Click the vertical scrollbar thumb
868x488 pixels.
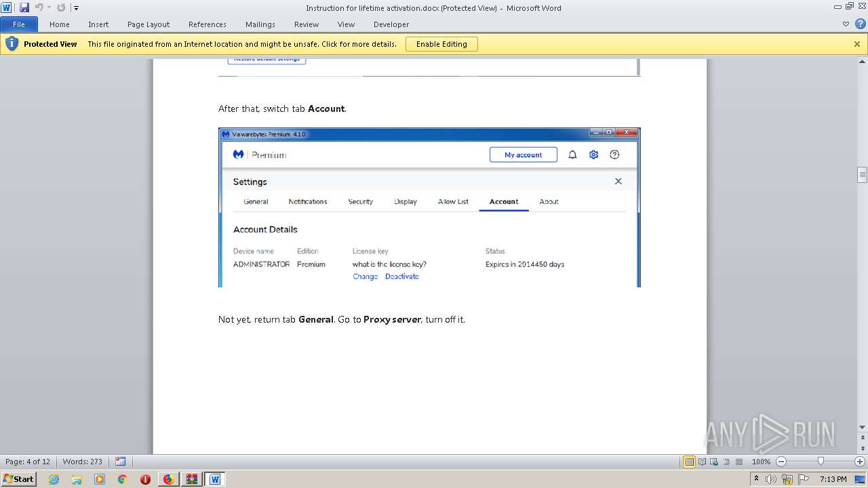(x=863, y=175)
